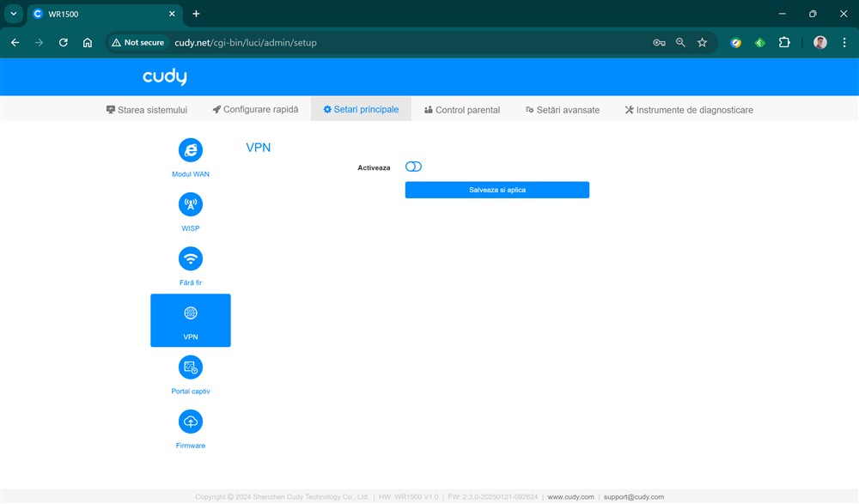Open the Fără fir wireless icon
This screenshot has height=504, width=859.
point(191,258)
